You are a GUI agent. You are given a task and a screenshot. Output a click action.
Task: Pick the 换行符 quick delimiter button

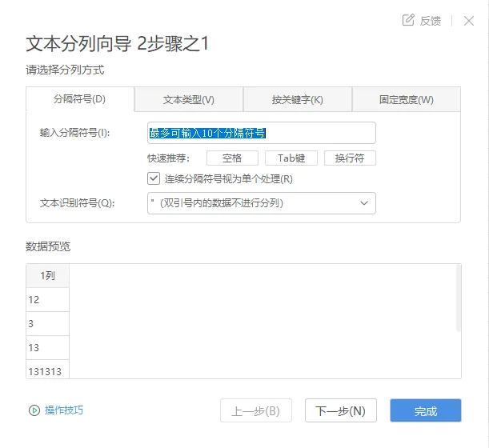point(350,158)
